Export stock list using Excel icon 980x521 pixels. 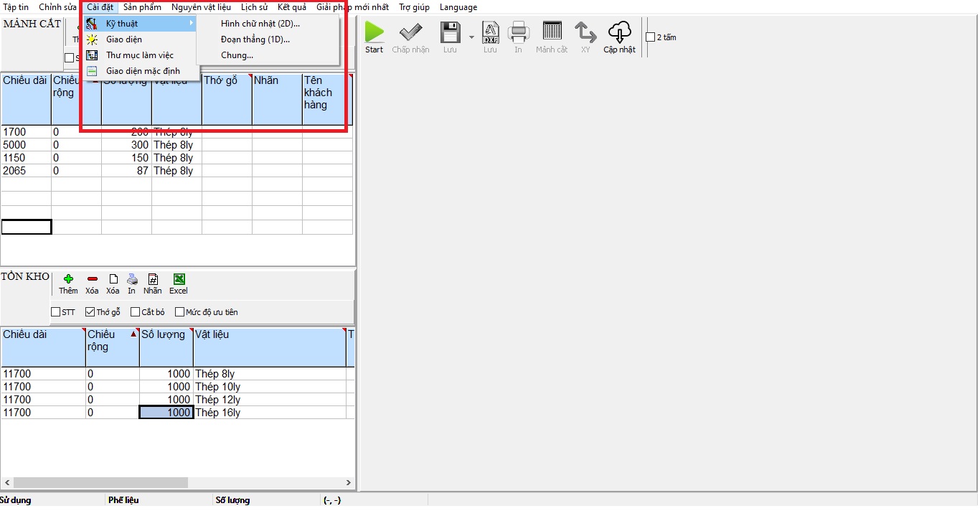(x=179, y=279)
